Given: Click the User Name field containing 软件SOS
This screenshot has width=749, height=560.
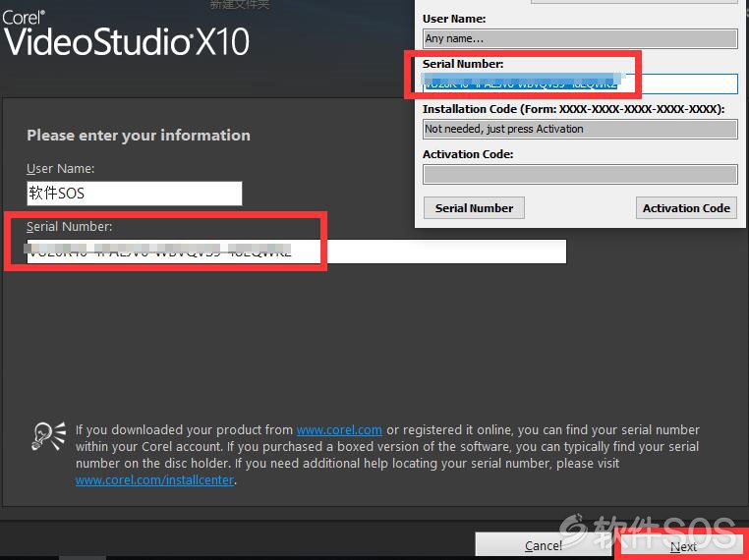Looking at the screenshot, I should pyautogui.click(x=135, y=194).
